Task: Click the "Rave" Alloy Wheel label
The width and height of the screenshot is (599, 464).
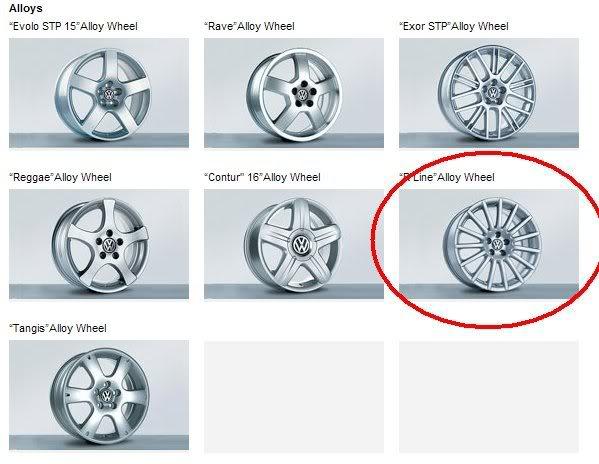Action: [249, 26]
